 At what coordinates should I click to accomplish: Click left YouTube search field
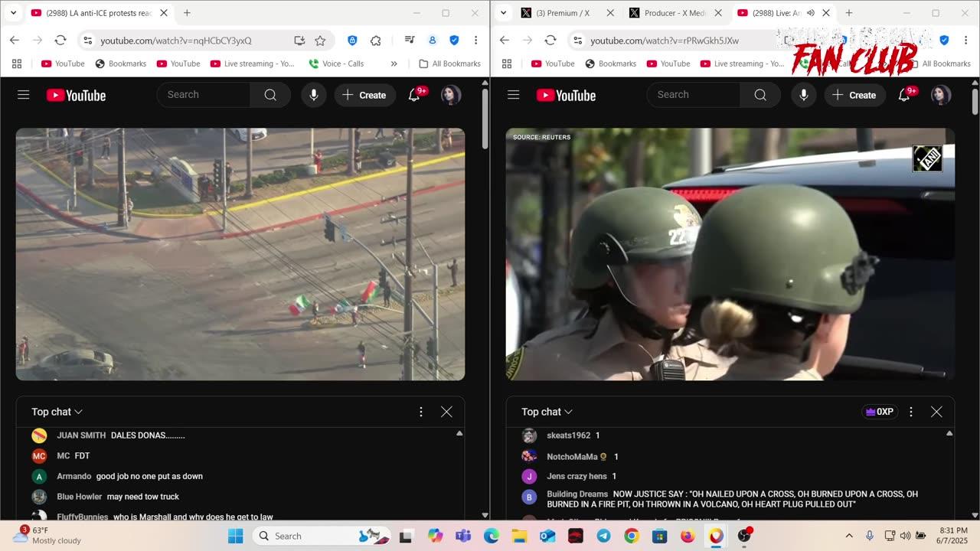click(x=204, y=95)
